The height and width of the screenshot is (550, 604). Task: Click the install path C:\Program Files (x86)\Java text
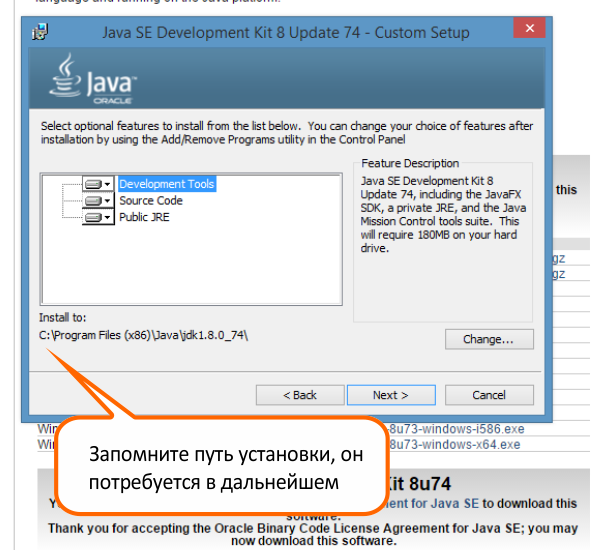[143, 335]
